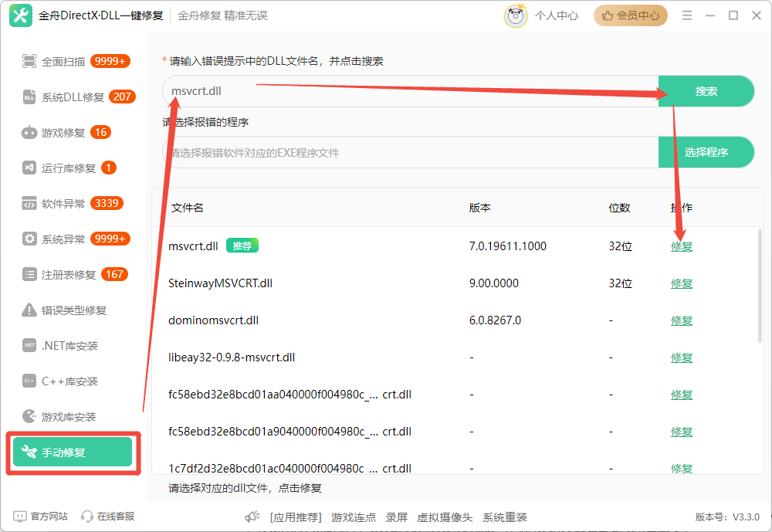Click version 7.0.19611.1000 cell
Image resolution: width=772 pixels, height=532 pixels.
pos(508,246)
